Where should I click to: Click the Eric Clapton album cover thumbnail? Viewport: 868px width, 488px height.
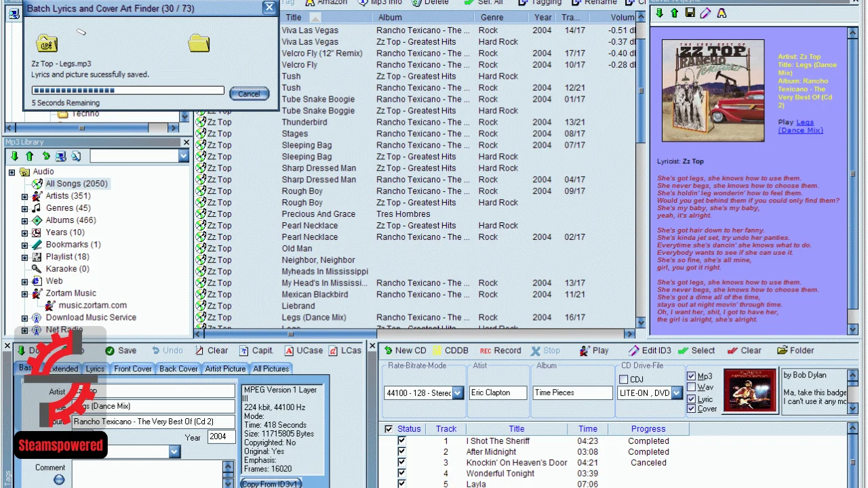[x=750, y=391]
